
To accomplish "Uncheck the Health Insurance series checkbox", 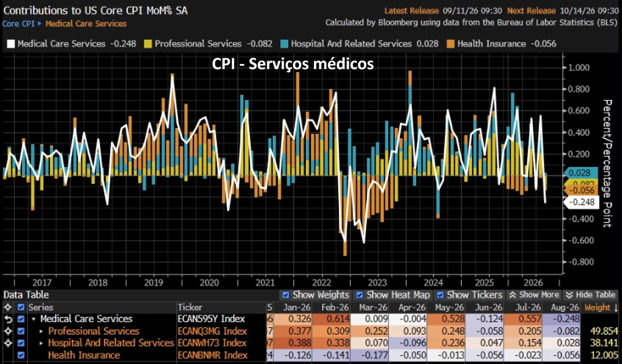I will tap(21, 355).
